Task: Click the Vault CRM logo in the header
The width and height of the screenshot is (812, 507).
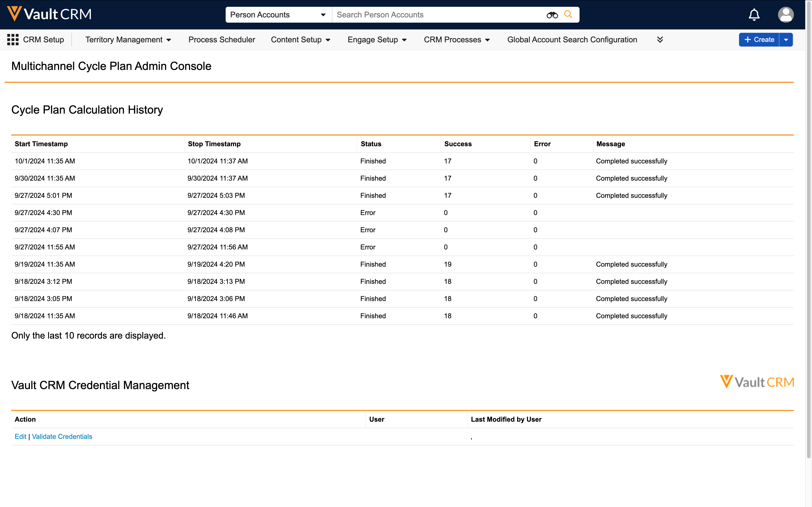Action: pyautogui.click(x=49, y=14)
